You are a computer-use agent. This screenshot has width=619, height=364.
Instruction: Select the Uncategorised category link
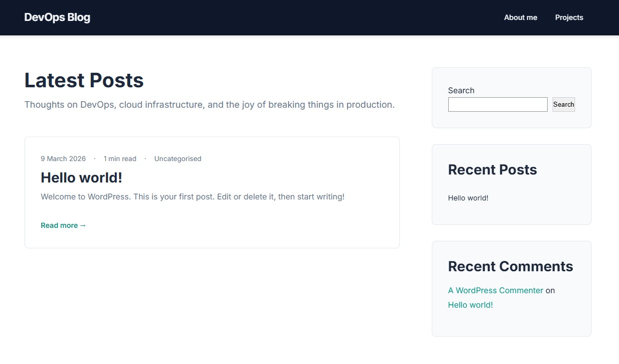[177, 159]
